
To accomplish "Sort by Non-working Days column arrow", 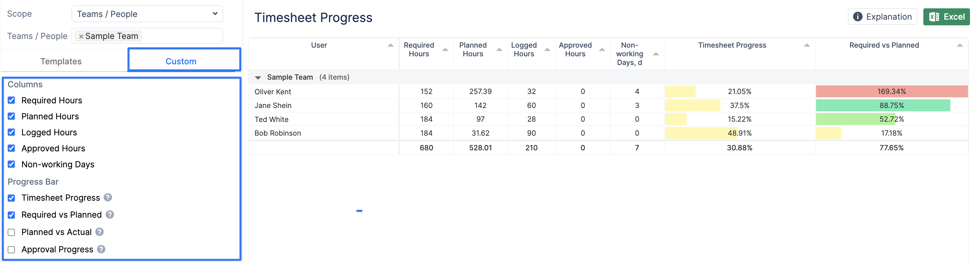I will [x=656, y=54].
